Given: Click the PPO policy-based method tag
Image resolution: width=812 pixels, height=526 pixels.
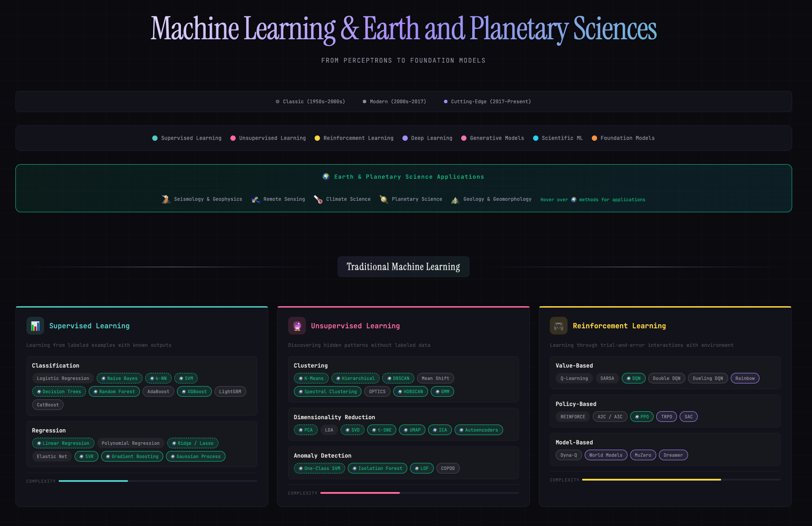Looking at the screenshot, I should (x=642, y=417).
